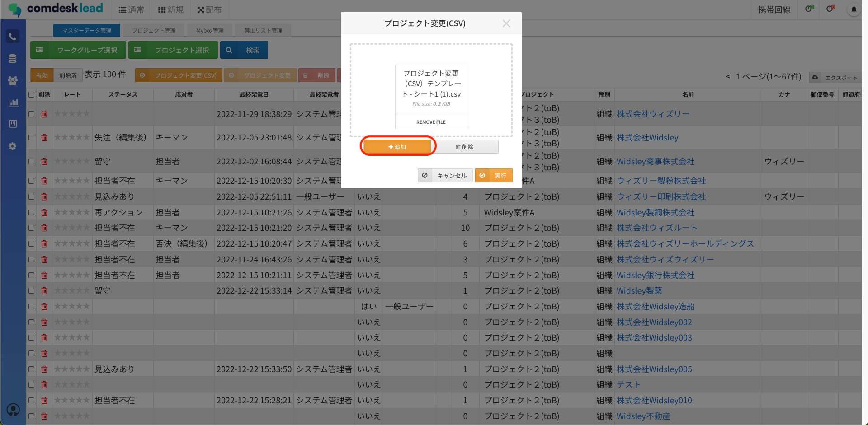
Task: Click the user avatar icon at bottom-left
Action: [13, 410]
